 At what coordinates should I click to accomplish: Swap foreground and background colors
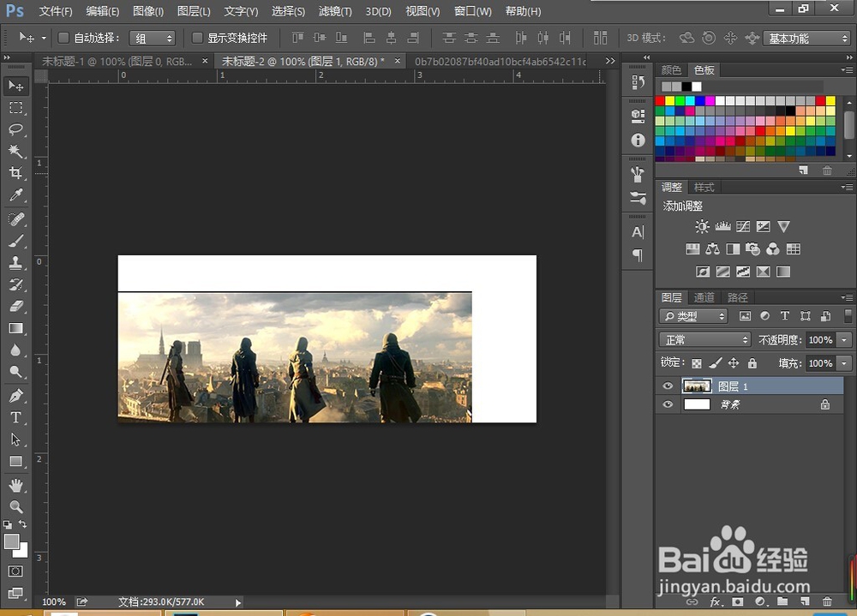click(x=23, y=524)
